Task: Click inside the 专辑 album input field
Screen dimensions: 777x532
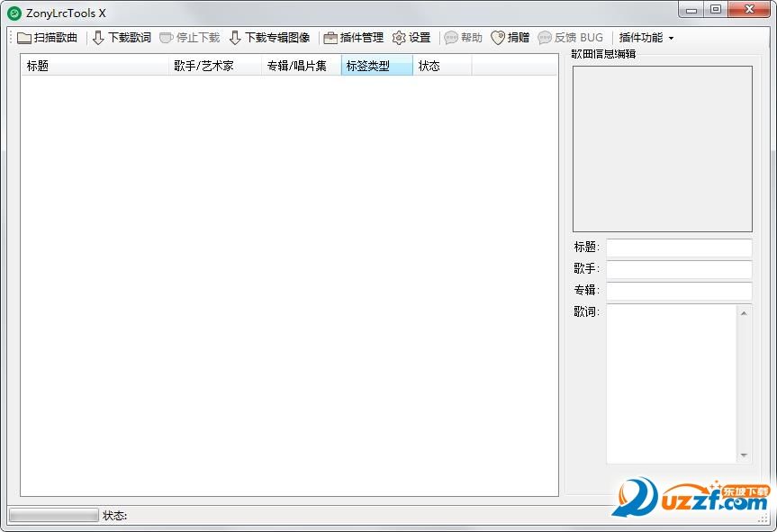Action: [679, 291]
